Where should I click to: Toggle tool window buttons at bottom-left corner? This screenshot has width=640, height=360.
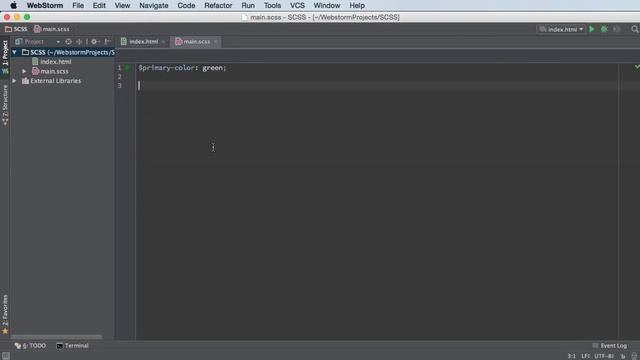coord(6,356)
